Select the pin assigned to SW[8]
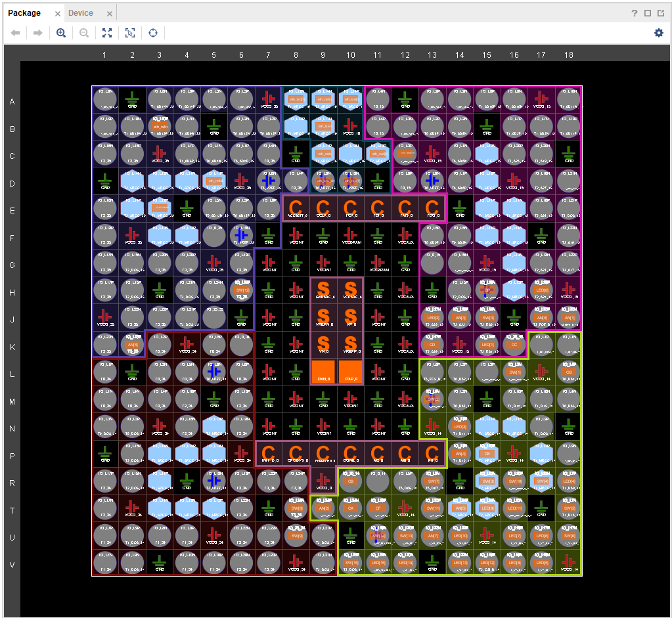 (x=296, y=508)
